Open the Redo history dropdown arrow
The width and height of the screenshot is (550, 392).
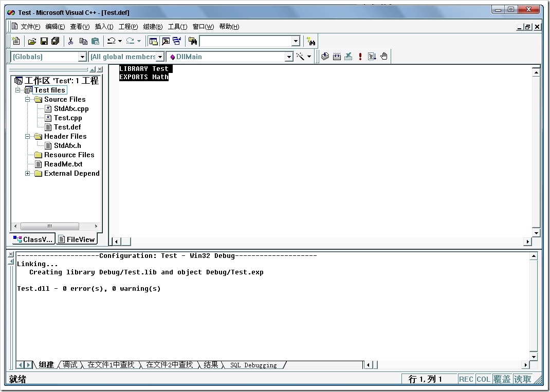tap(139, 41)
